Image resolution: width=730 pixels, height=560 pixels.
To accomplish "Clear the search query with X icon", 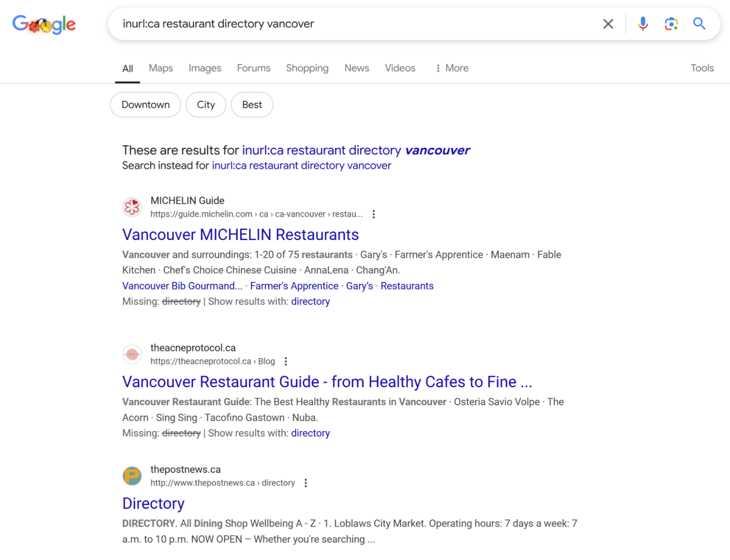I will pos(608,24).
